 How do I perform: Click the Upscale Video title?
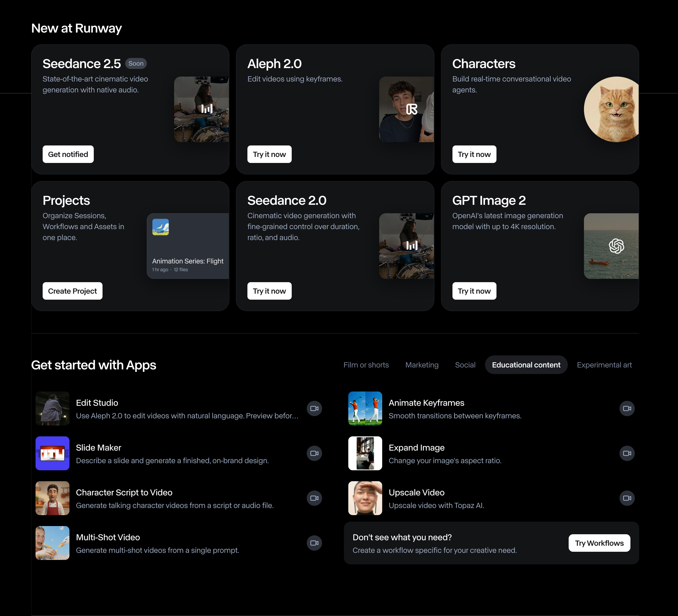point(417,492)
